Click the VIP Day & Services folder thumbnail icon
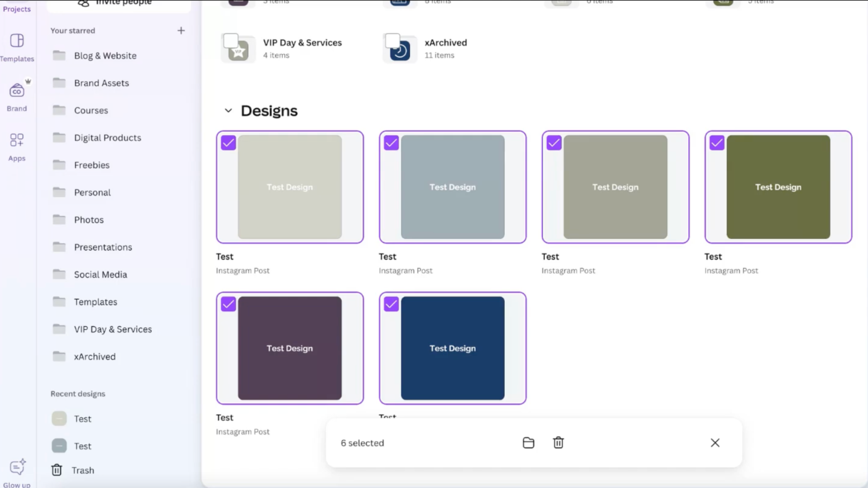This screenshot has height=488, width=868. [239, 51]
